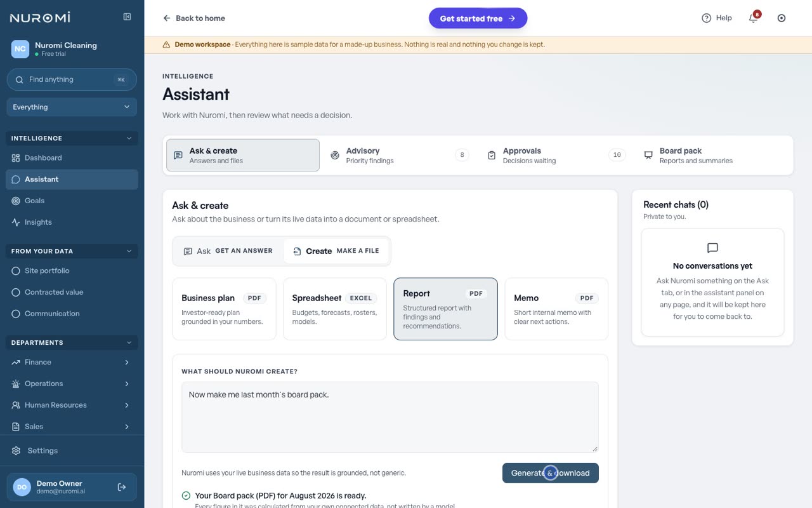Click the back arrow icon

click(x=167, y=18)
